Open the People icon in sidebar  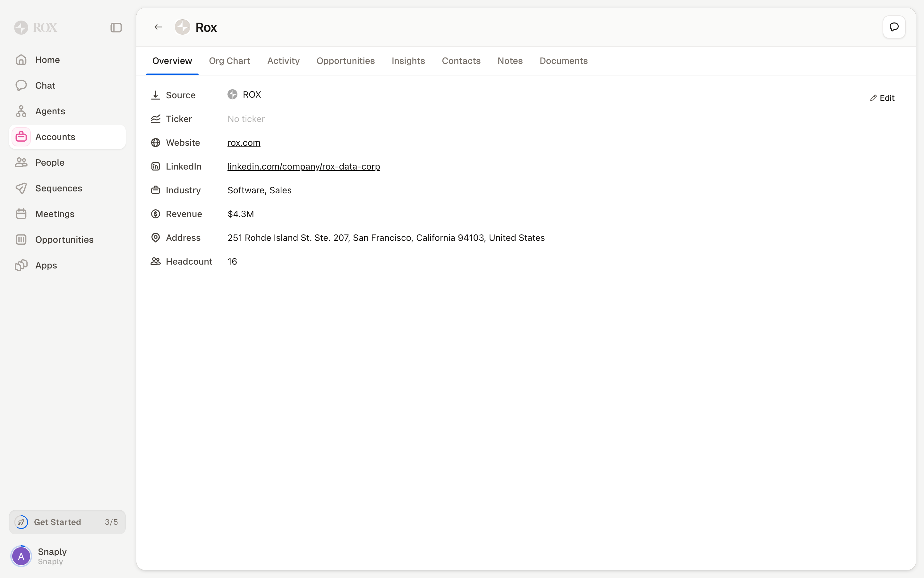[x=21, y=162]
